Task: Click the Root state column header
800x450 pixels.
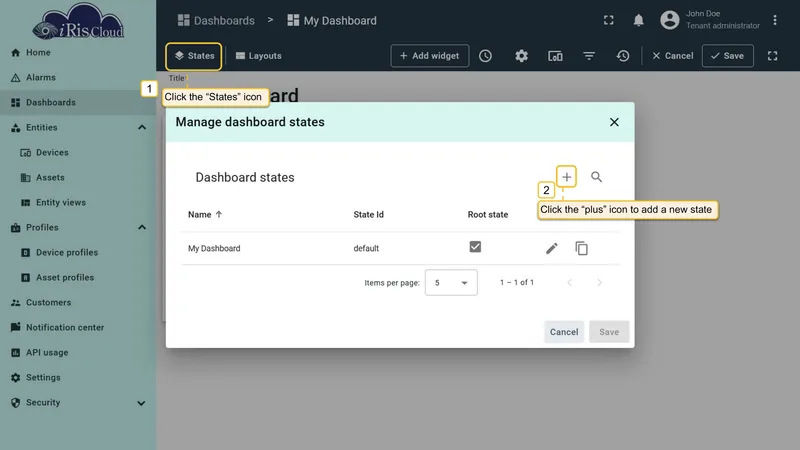Action: pyautogui.click(x=488, y=215)
